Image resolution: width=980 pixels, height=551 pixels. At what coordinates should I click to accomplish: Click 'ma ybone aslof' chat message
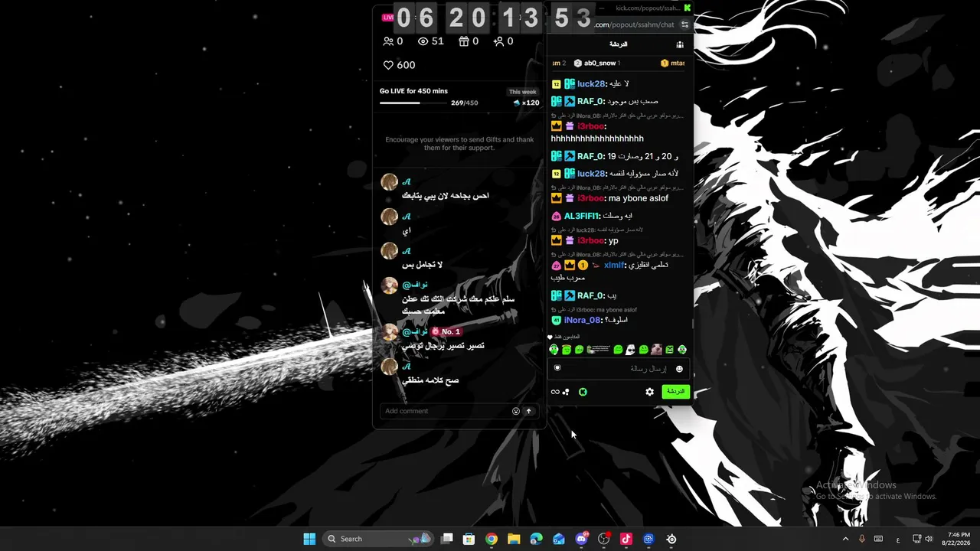(x=639, y=198)
